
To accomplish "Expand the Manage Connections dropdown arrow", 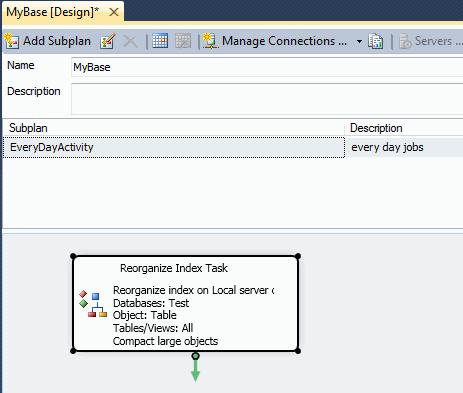I will (x=359, y=41).
